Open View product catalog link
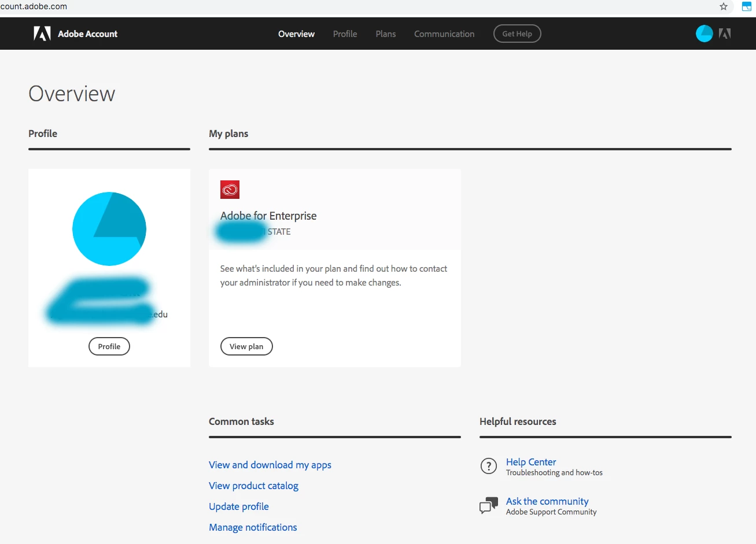The image size is (756, 544). tap(253, 486)
